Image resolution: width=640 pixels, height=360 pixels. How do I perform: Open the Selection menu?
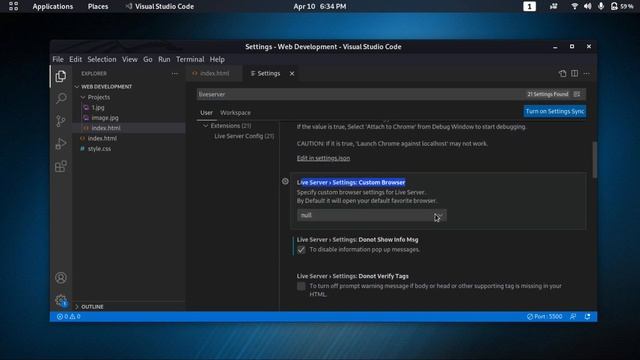[x=102, y=59]
